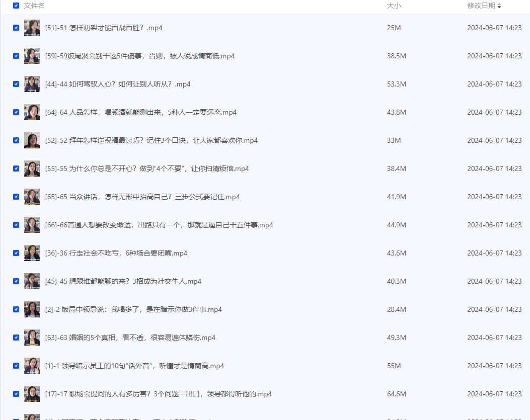Click the sort arrow beside 修改日期
The width and height of the screenshot is (530, 420).
click(499, 6)
